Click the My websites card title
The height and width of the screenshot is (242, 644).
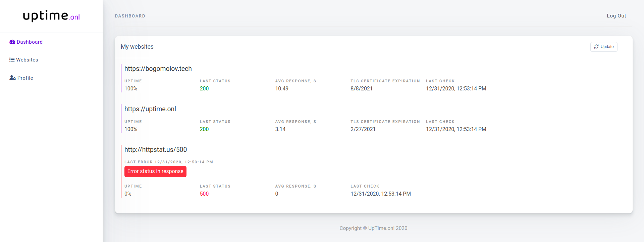coord(137,47)
